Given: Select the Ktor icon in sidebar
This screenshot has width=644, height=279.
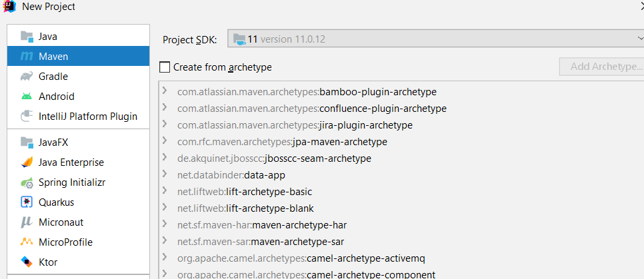Looking at the screenshot, I should pos(27,262).
